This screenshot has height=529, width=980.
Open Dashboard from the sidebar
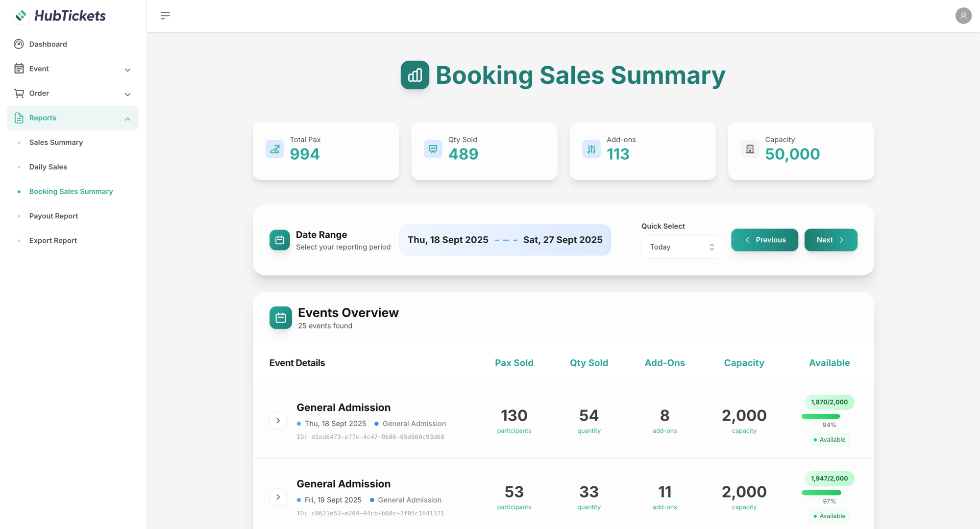[48, 44]
